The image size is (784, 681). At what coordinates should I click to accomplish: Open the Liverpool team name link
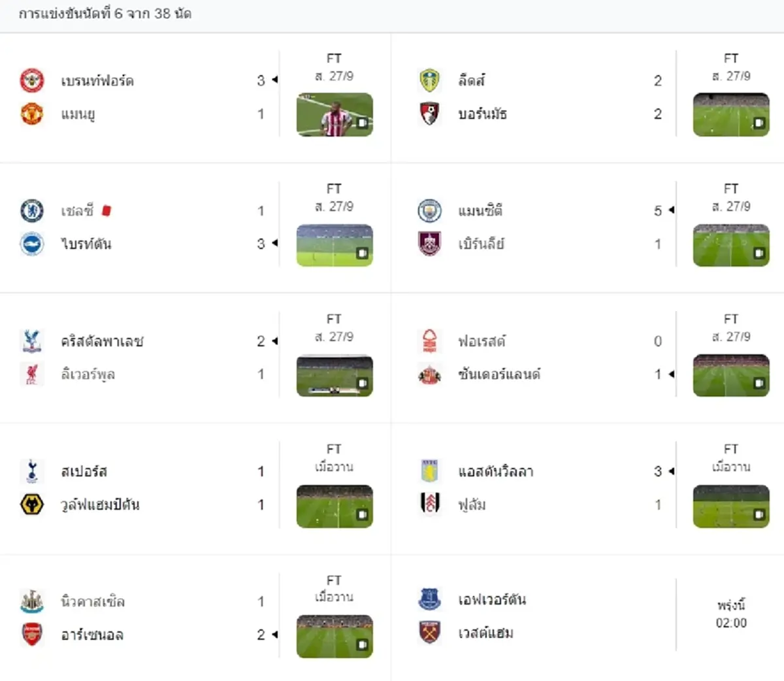(88, 374)
